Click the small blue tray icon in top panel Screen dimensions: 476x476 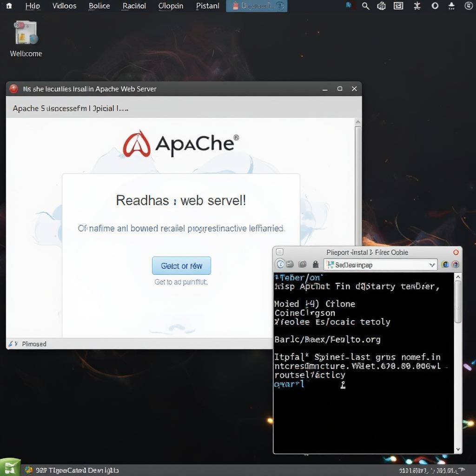click(349, 5)
